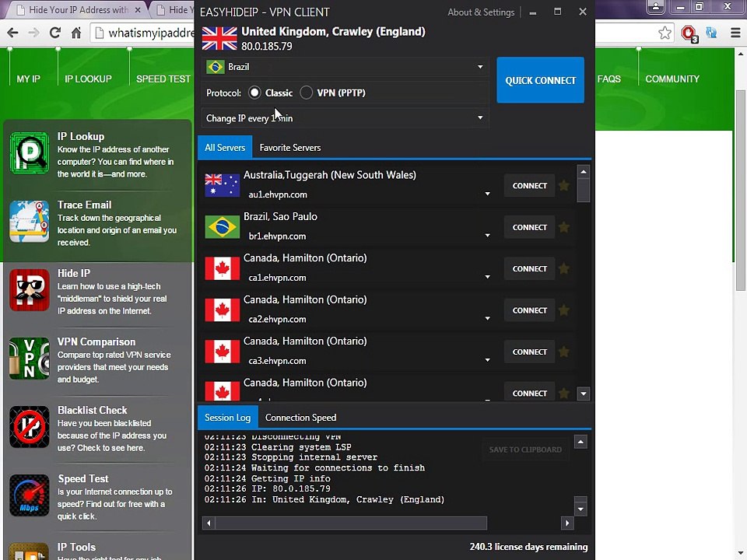Open the Speed Test Mbps gauge icon
This screenshot has width=747, height=560.
29,495
